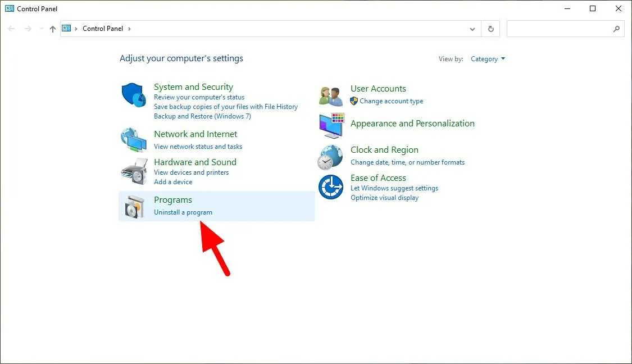
Task: Open View network status and tasks
Action: [198, 147]
